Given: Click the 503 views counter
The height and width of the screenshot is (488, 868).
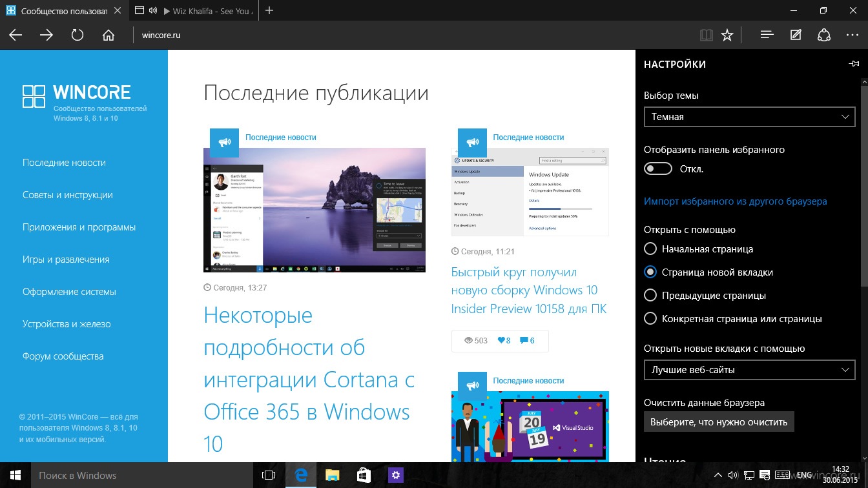Looking at the screenshot, I should tap(476, 340).
